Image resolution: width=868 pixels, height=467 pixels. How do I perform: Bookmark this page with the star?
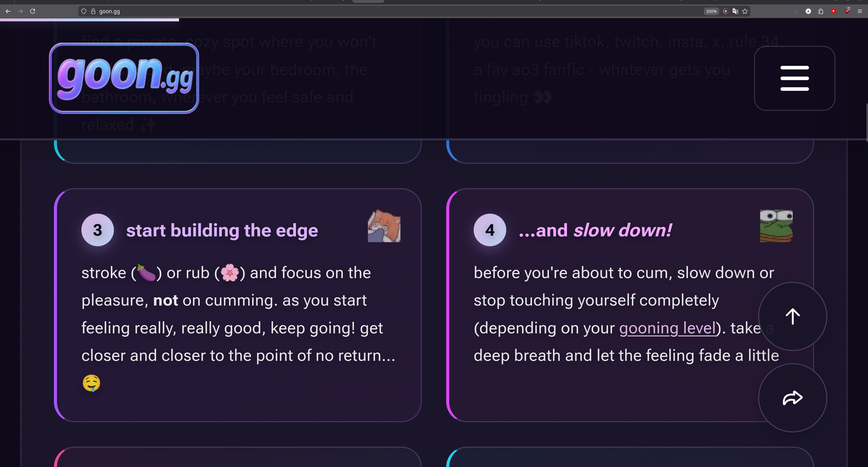click(x=745, y=11)
